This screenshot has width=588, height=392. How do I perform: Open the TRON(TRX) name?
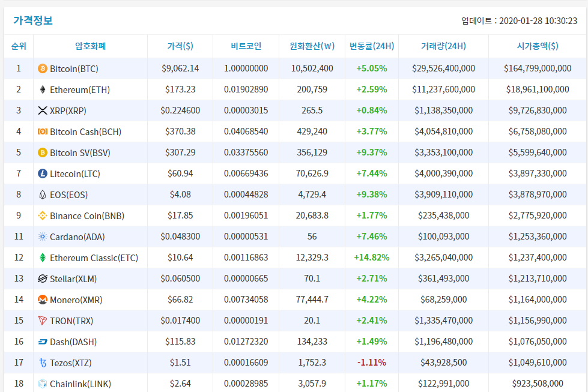(x=71, y=321)
